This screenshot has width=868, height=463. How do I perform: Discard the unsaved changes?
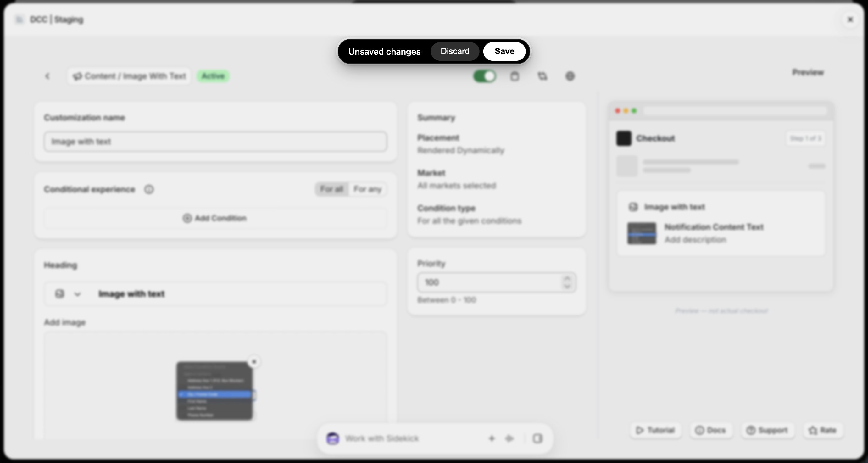pyautogui.click(x=455, y=51)
